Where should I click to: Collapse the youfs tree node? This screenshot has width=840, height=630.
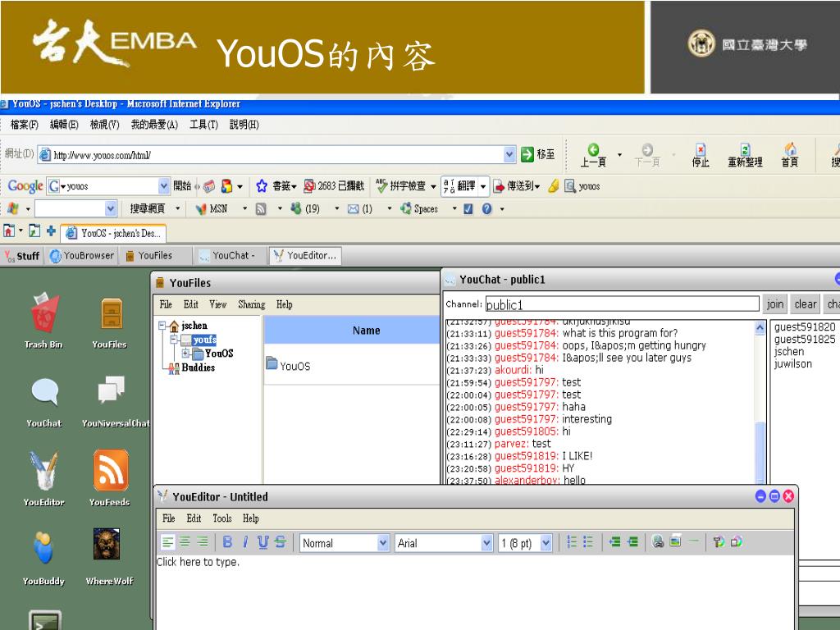tap(174, 340)
